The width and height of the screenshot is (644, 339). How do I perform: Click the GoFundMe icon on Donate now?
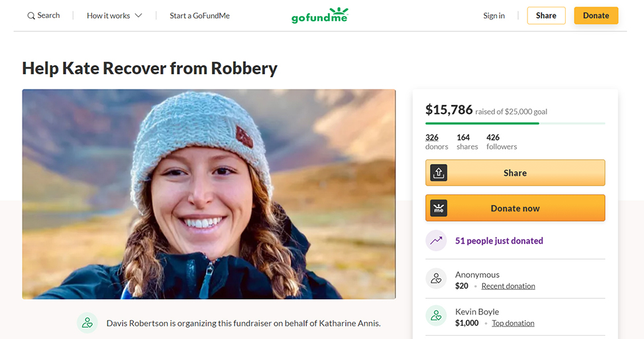[x=439, y=208]
